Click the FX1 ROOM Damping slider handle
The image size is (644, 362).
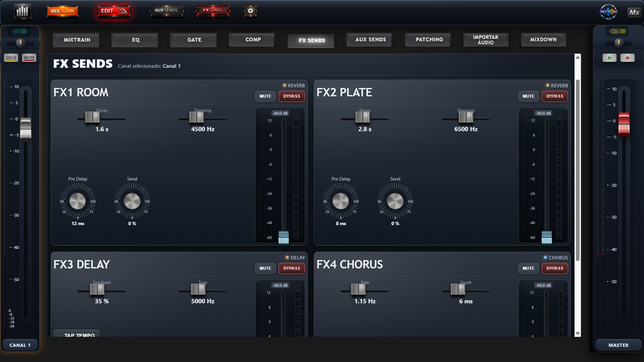pos(196,117)
